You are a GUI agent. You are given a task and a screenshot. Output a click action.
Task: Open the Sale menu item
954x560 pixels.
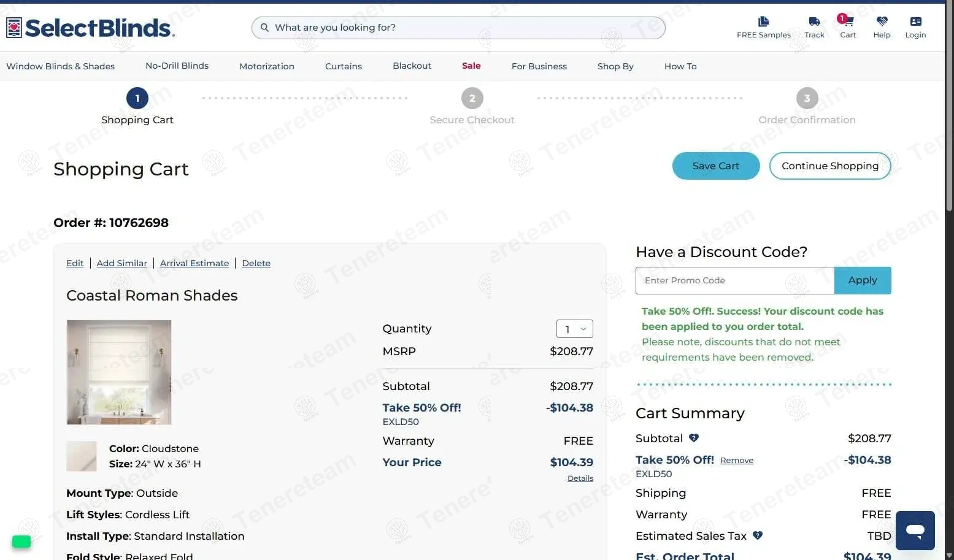point(471,66)
